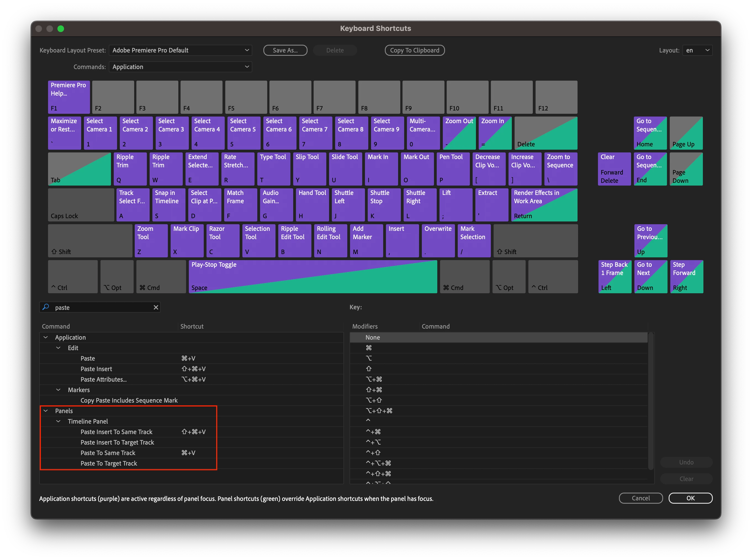Click the Play-Stop Toggle spacebar key
This screenshot has width=752, height=560.
[x=313, y=276]
